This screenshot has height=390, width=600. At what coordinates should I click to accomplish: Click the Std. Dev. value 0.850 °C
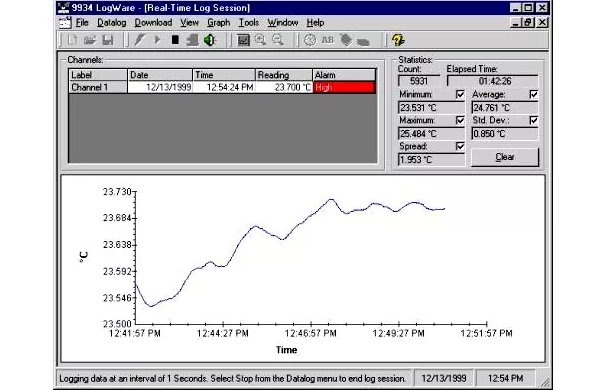coord(505,134)
